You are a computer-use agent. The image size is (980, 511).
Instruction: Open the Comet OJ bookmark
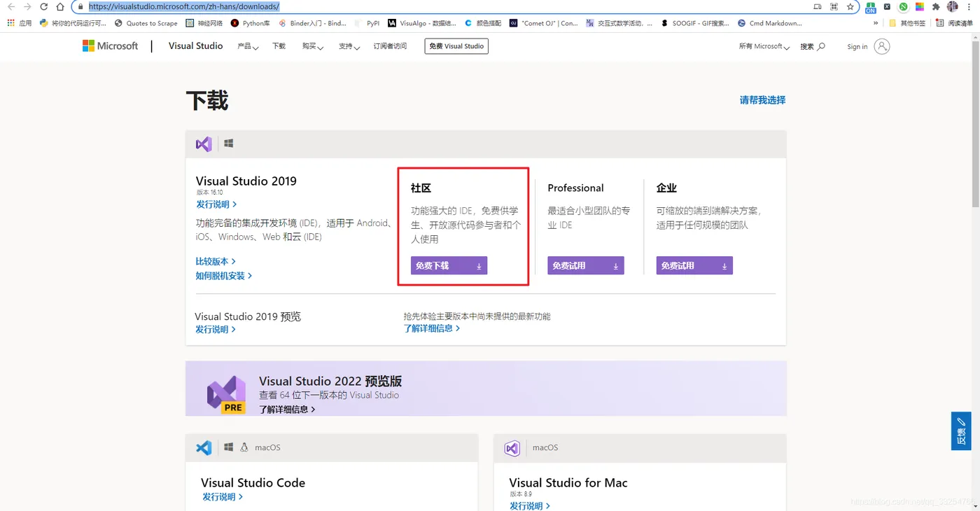pos(544,23)
